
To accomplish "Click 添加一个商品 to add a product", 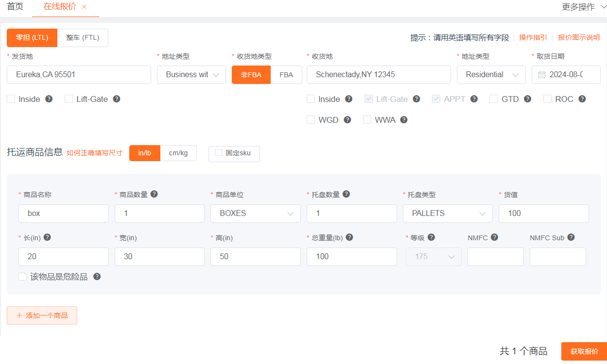I will click(42, 315).
